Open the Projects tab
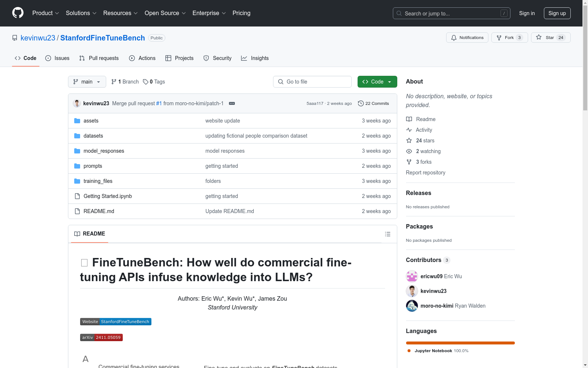Screen dimensions: 588x368 [179, 58]
